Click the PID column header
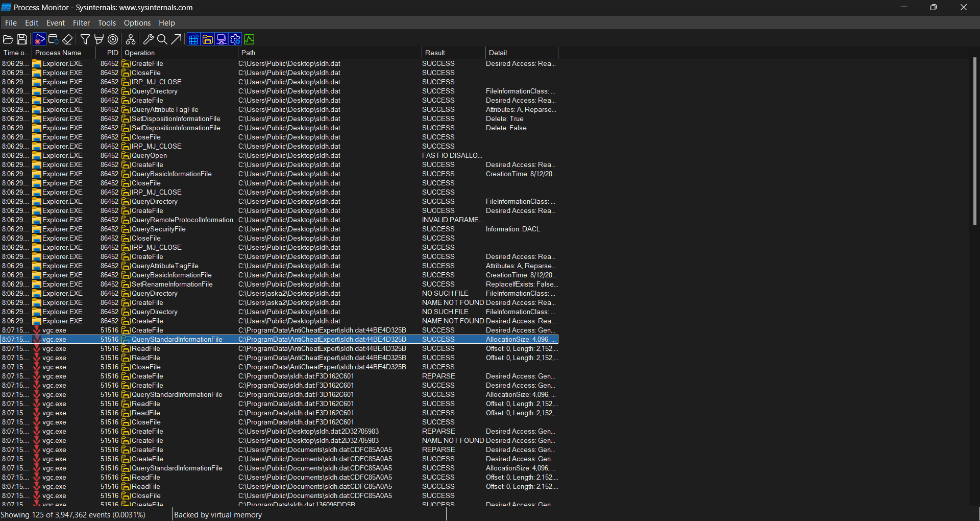The width and height of the screenshot is (980, 521). (x=109, y=53)
